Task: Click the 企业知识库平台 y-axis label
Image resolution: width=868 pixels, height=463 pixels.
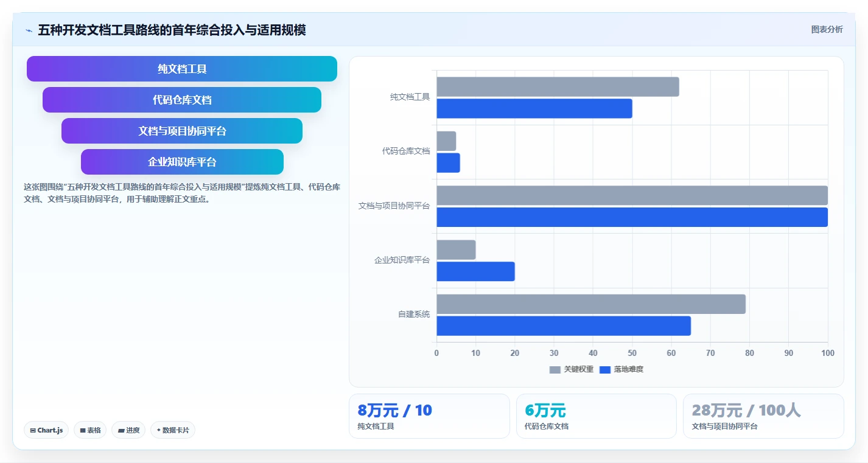Action: click(x=402, y=260)
